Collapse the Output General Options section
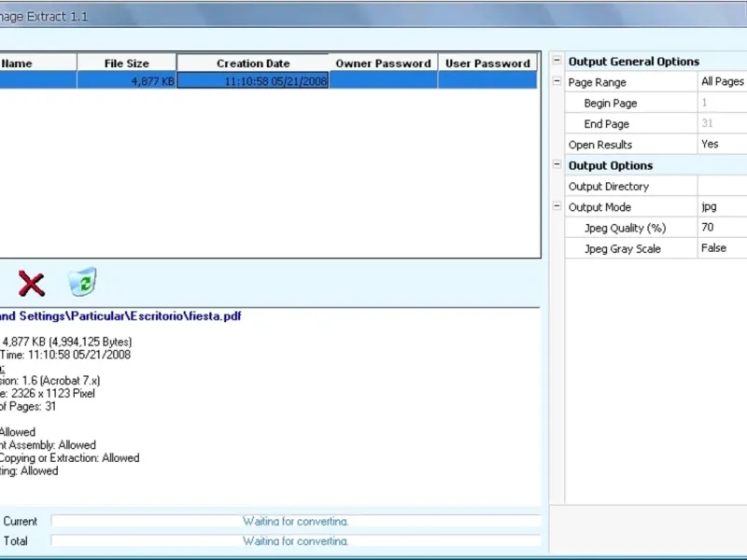Viewport: 747px width, 560px height. [557, 61]
